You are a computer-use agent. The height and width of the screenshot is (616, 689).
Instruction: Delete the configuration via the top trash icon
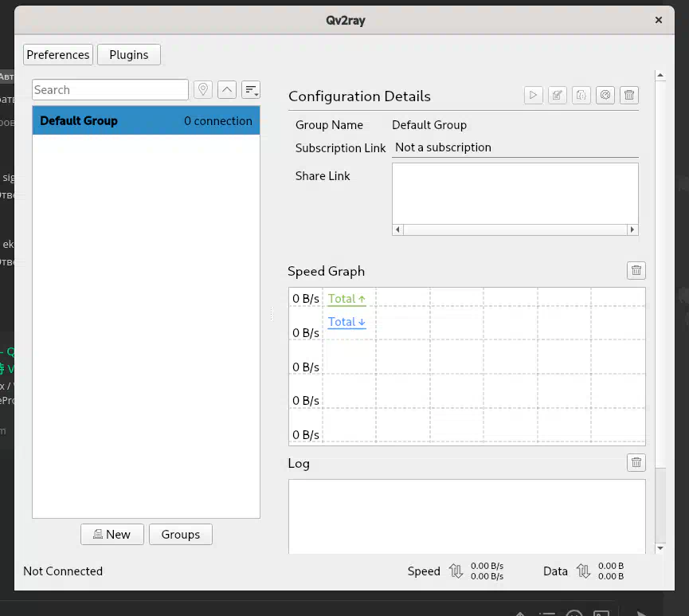point(629,95)
